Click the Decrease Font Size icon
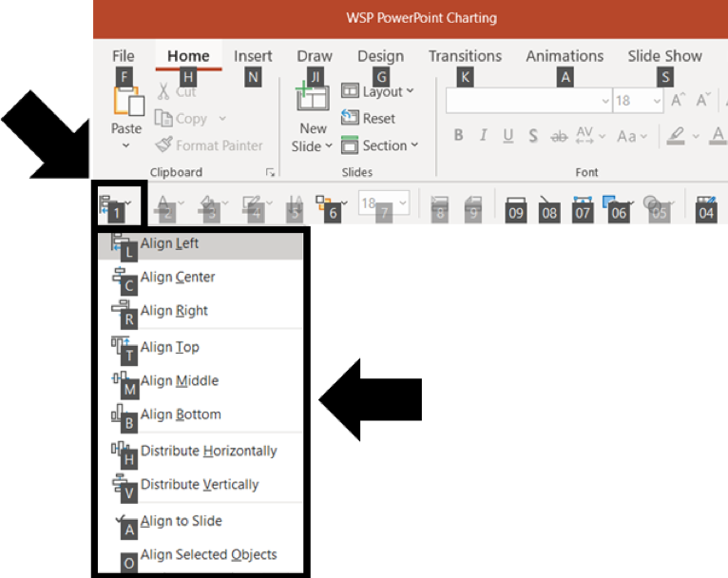The image size is (728, 578). 703,100
